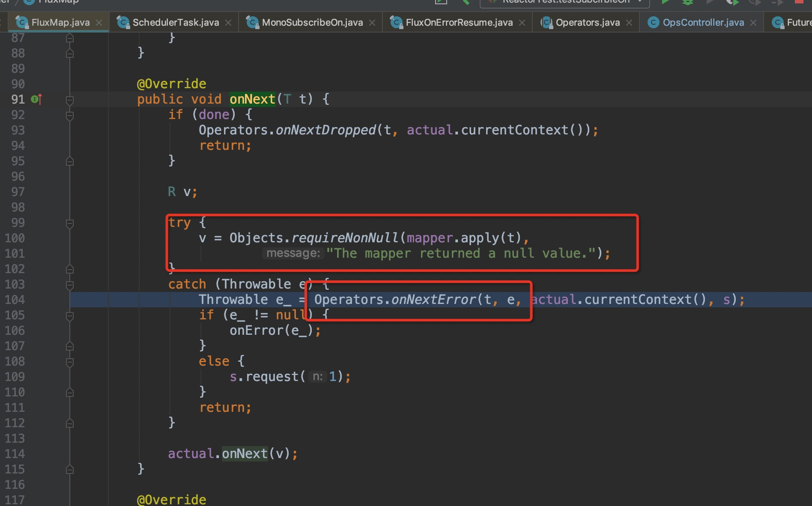Screen dimensions: 812x506
Task: Close the SchedulerTask.java tab
Action: click(x=228, y=22)
